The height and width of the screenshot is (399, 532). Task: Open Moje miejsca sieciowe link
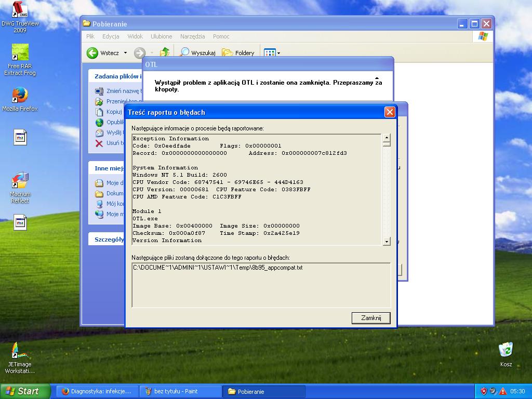point(115,214)
